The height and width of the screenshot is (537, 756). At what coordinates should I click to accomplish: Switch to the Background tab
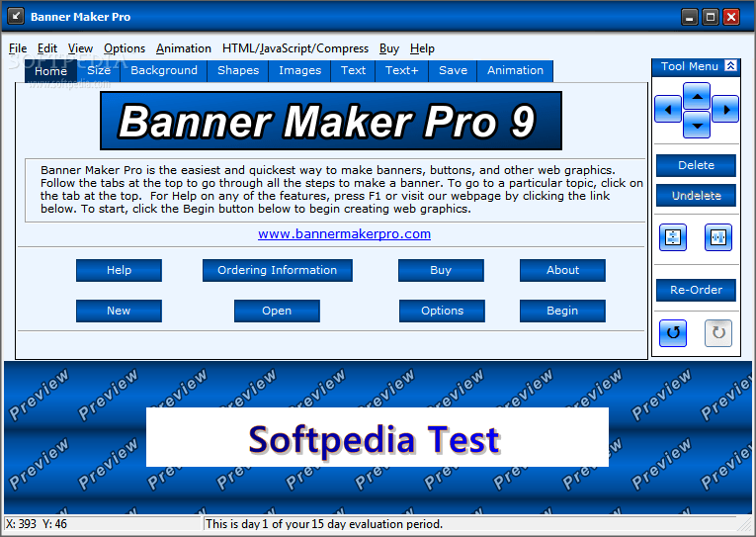click(x=164, y=70)
